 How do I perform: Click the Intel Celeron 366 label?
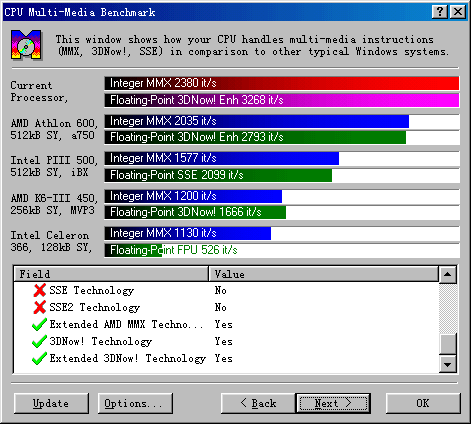[51, 241]
